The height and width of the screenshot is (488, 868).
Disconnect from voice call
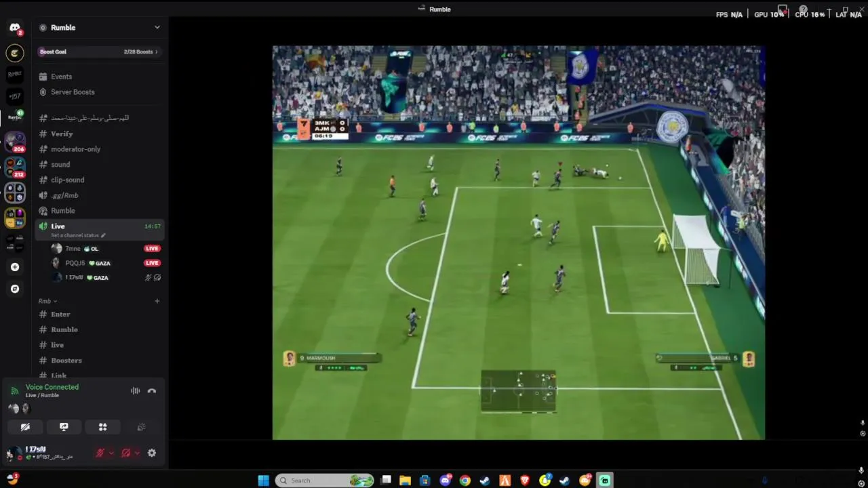[x=152, y=391]
